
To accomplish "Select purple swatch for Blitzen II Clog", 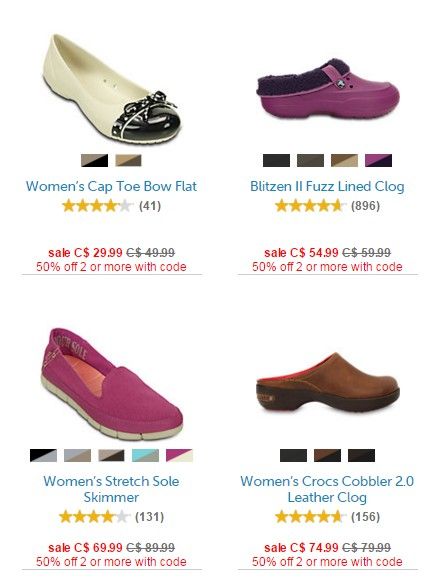I will pos(379,161).
